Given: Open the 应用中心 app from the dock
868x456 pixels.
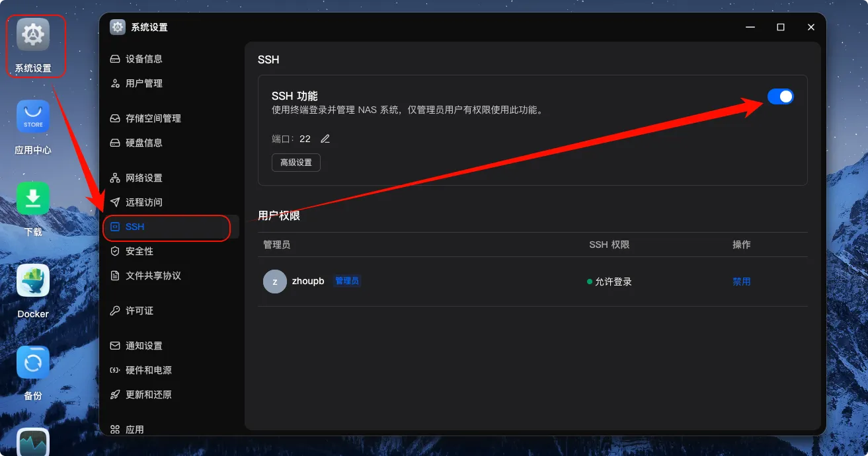Looking at the screenshot, I should [32, 116].
